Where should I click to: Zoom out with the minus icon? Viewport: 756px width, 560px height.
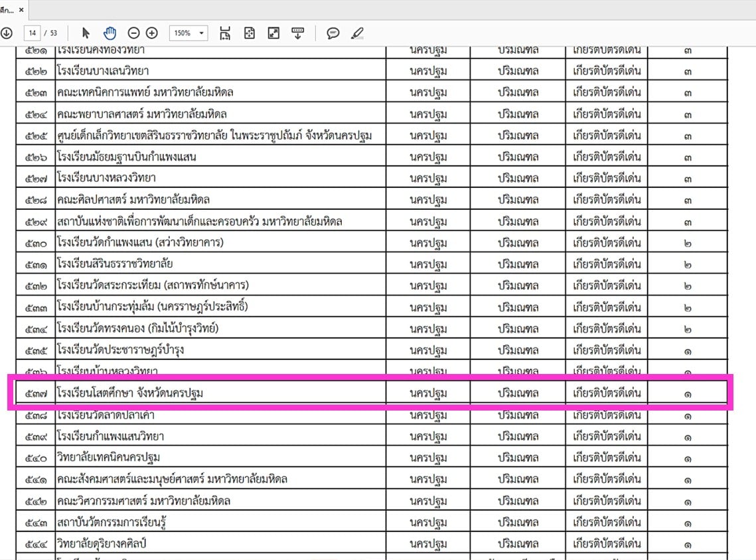[133, 33]
